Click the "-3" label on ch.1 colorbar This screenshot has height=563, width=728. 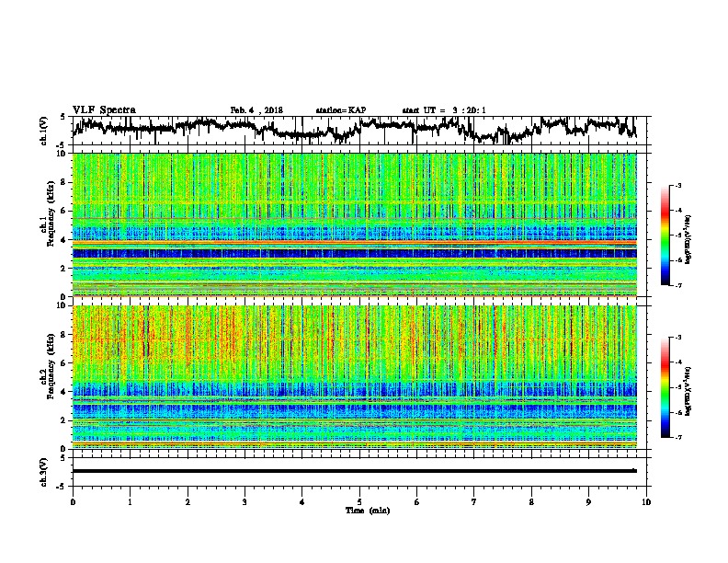[x=677, y=185]
